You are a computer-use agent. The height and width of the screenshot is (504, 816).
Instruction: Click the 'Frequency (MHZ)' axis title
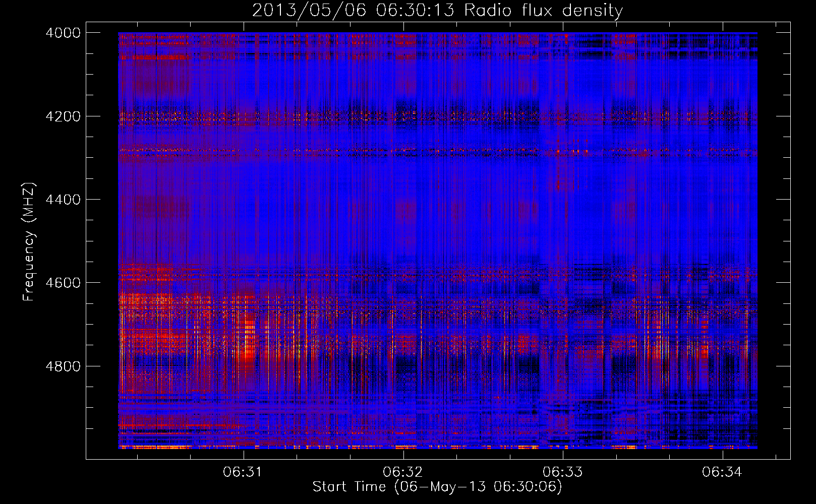(x=29, y=242)
